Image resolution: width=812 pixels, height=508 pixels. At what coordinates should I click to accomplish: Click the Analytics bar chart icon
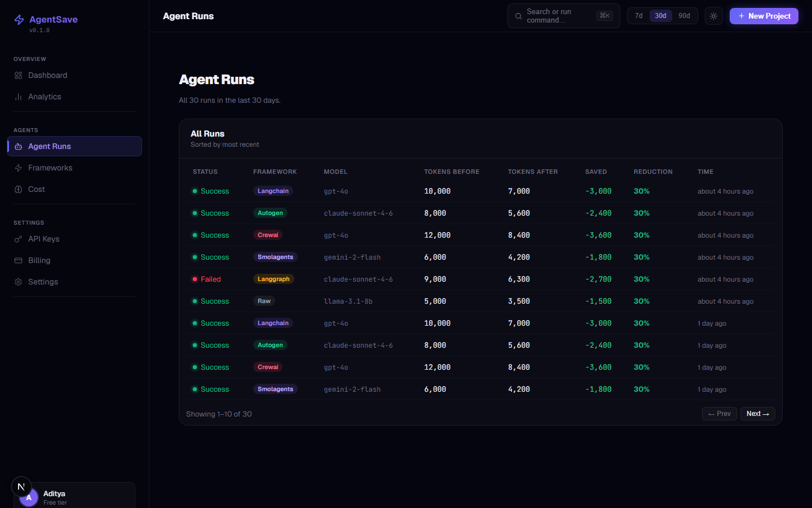coord(18,97)
